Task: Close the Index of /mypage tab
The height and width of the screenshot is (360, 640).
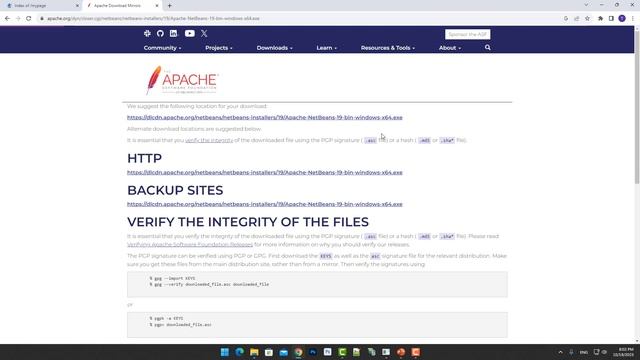Action: point(77,6)
